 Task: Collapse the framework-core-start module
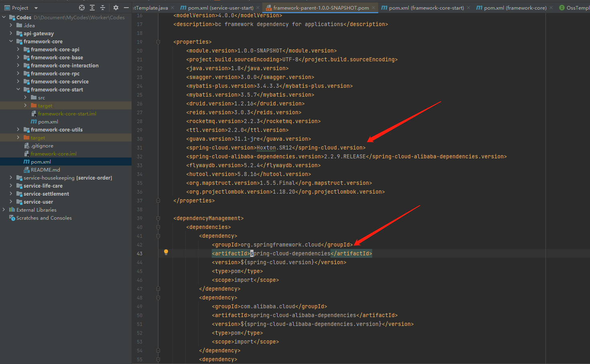tap(18, 89)
